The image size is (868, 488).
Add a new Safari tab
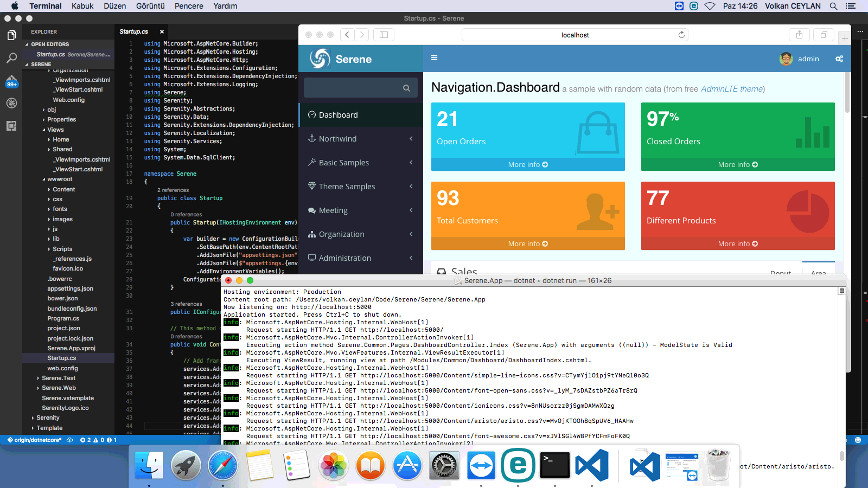click(x=845, y=38)
